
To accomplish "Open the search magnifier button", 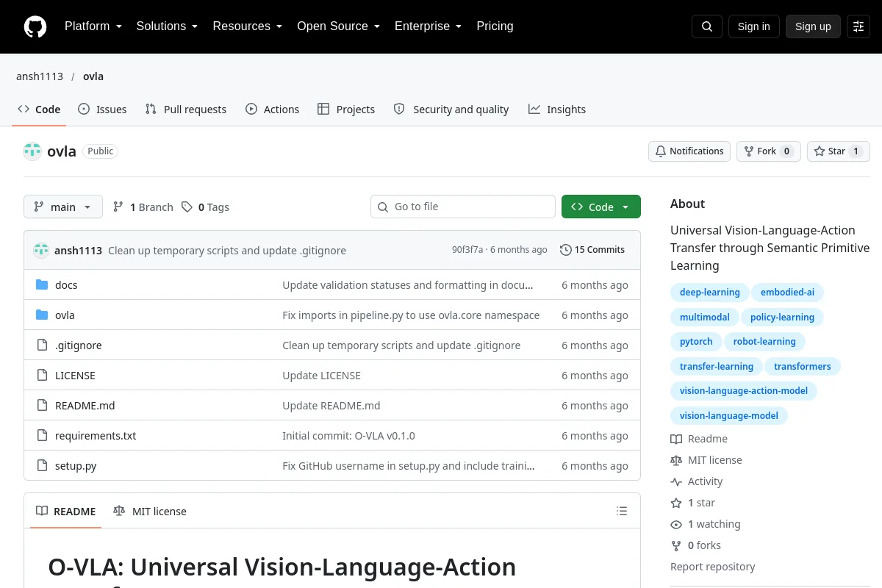I will (x=707, y=26).
